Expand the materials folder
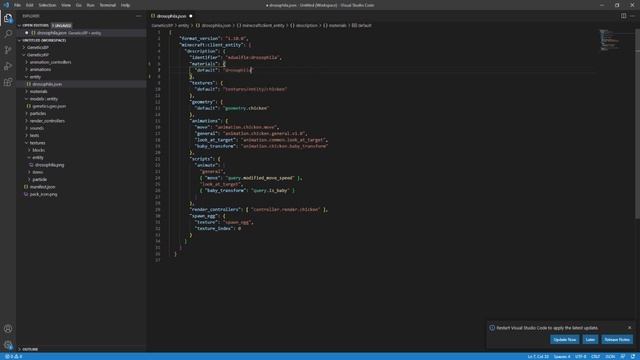640x360 pixels. coord(38,91)
